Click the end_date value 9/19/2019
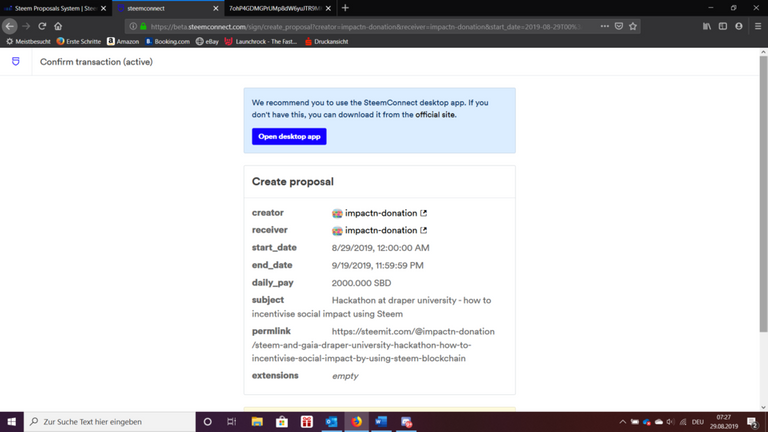The image size is (768, 432). (x=378, y=265)
